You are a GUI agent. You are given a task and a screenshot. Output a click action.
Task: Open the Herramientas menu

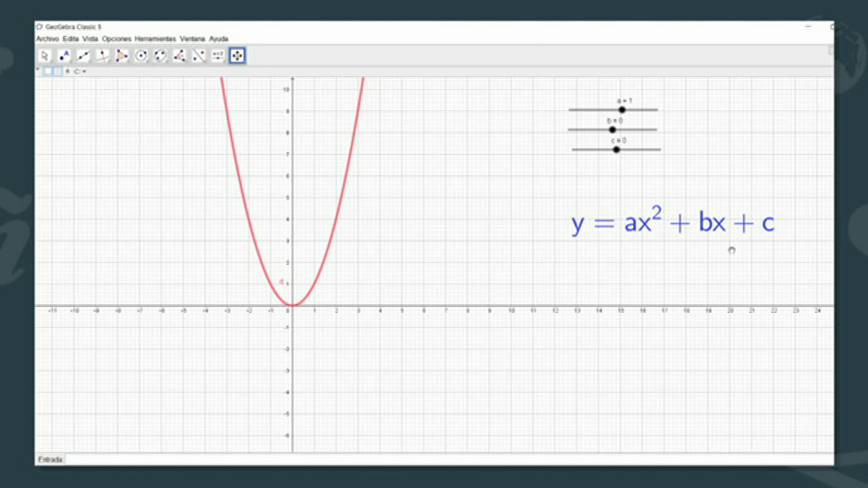(155, 39)
